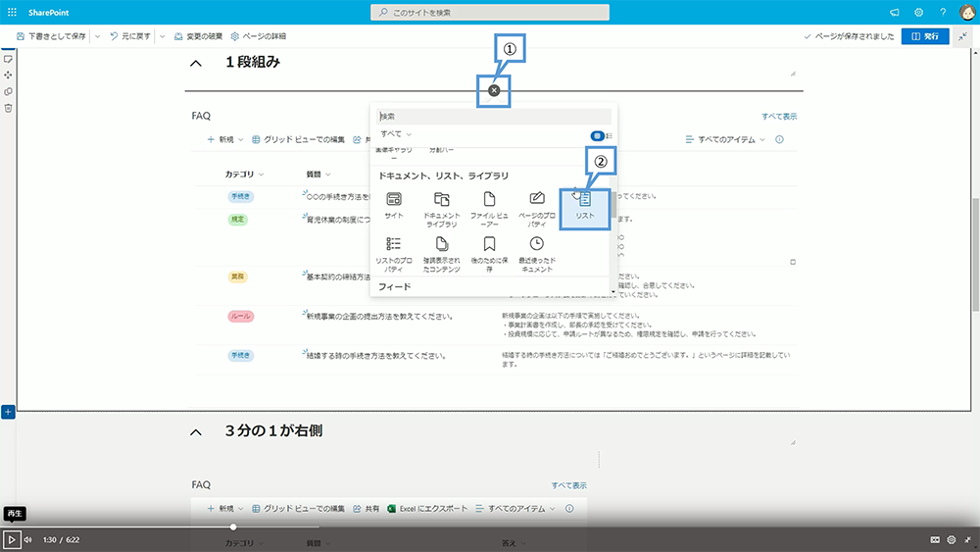Select the 最近使ったドキュメント web part
Image resolution: width=980 pixels, height=552 pixels.
(537, 254)
